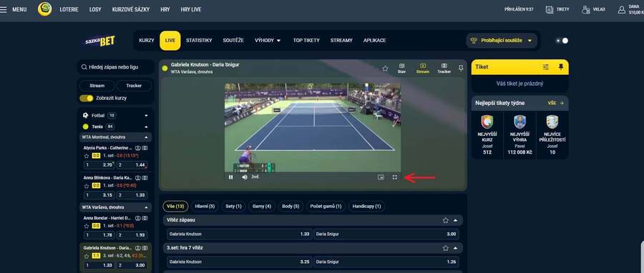Screen dimensions: 644x273
Task: Open the Streamy tab
Action: pos(342,41)
